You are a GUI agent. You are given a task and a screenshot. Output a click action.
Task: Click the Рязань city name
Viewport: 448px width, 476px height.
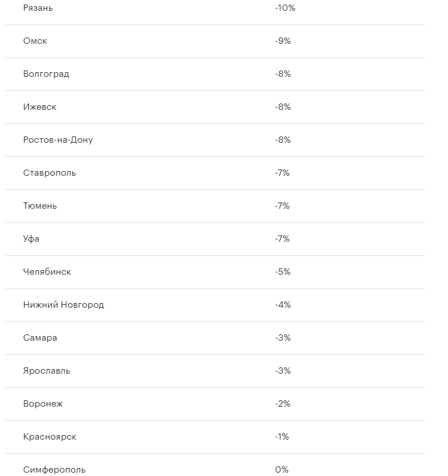38,8
